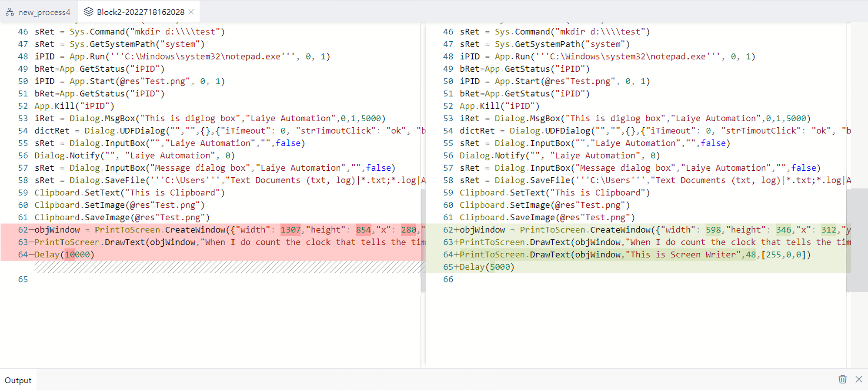The image size is (868, 391).
Task: Click width value 1307 in left pane
Action: point(290,230)
